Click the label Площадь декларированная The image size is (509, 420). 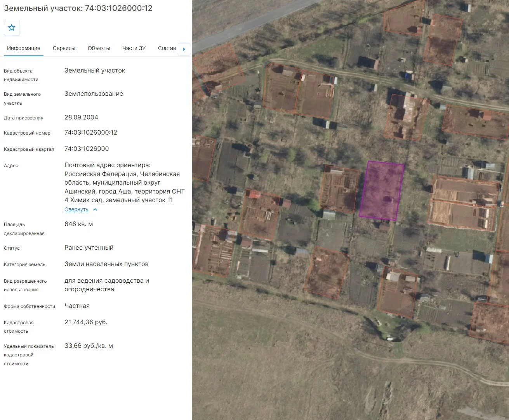(x=24, y=229)
